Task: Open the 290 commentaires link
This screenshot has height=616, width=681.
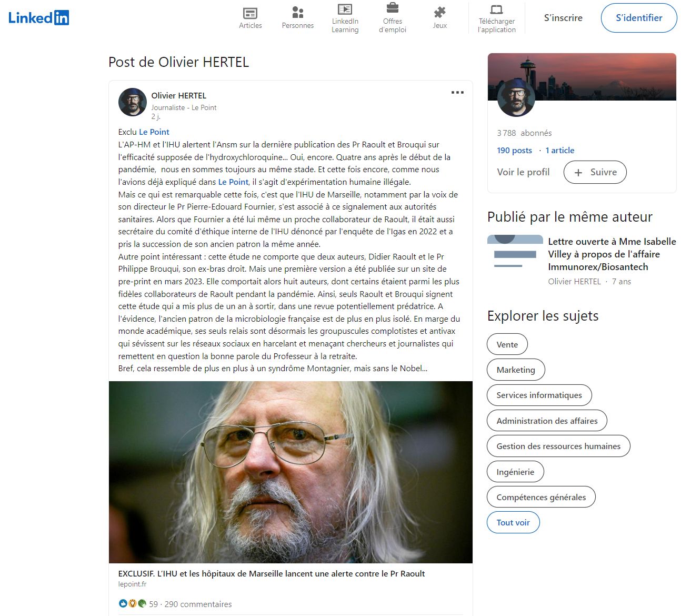Action: [198, 604]
